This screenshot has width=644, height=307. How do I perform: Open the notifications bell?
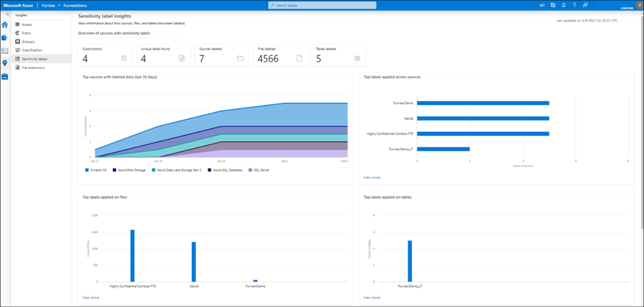(563, 5)
